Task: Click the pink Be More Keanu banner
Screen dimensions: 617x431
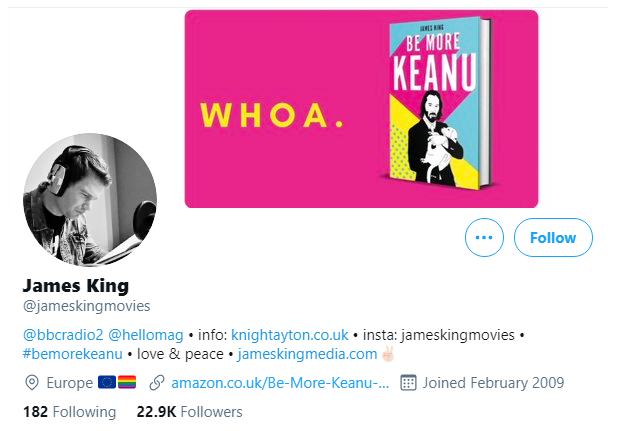Action: pyautogui.click(x=270, y=110)
